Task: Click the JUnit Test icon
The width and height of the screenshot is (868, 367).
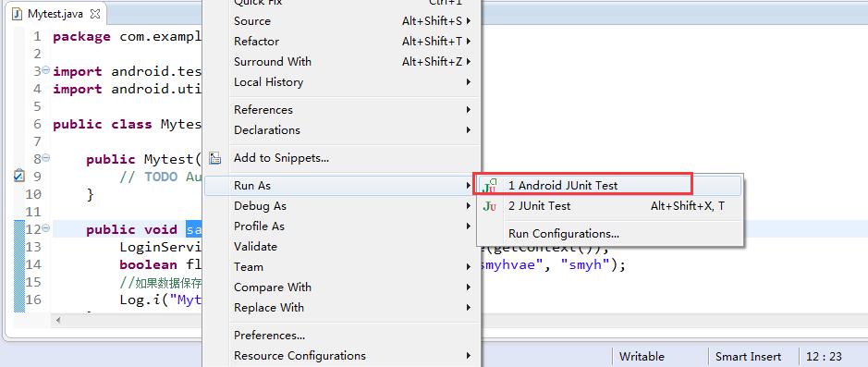Action: click(x=489, y=206)
